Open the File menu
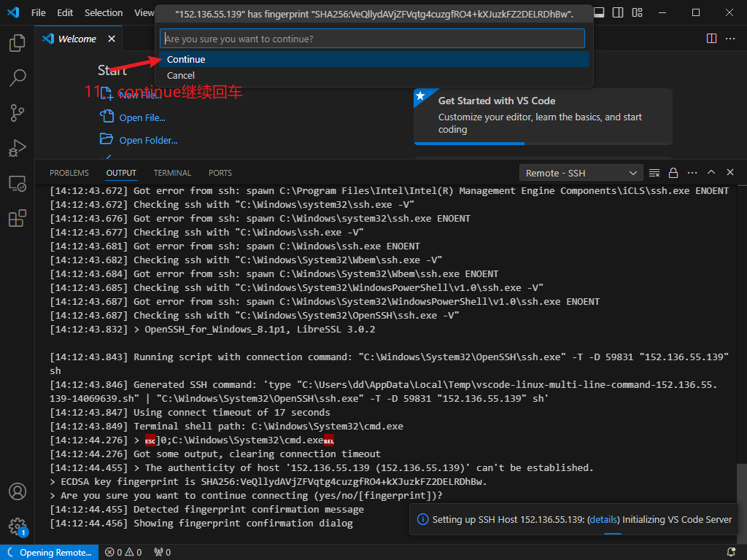This screenshot has height=560, width=747. click(x=38, y=12)
